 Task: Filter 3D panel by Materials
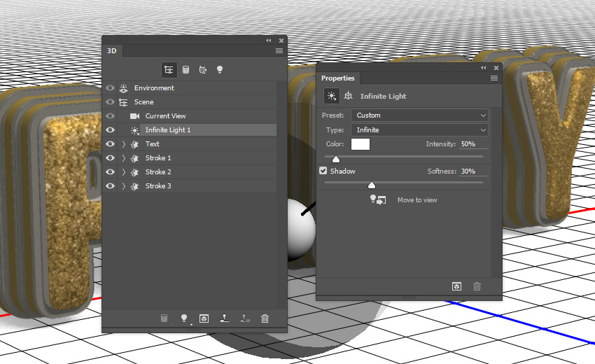click(202, 70)
